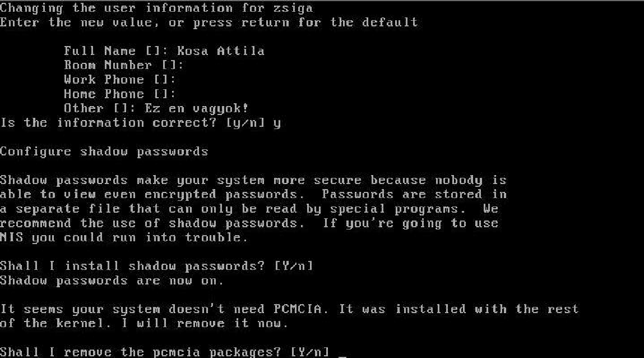Click the 'Shadow passwords are now on.' line
644x358 pixels.
(112, 281)
